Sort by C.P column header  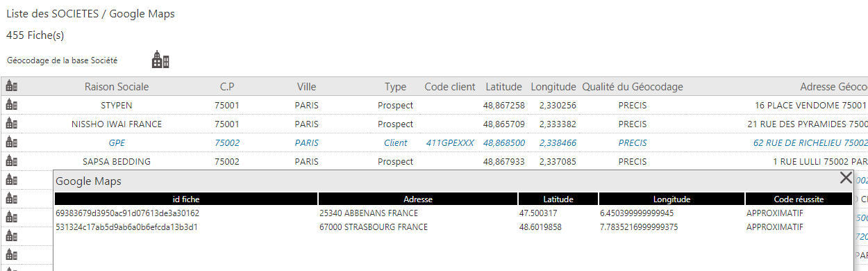(x=227, y=87)
